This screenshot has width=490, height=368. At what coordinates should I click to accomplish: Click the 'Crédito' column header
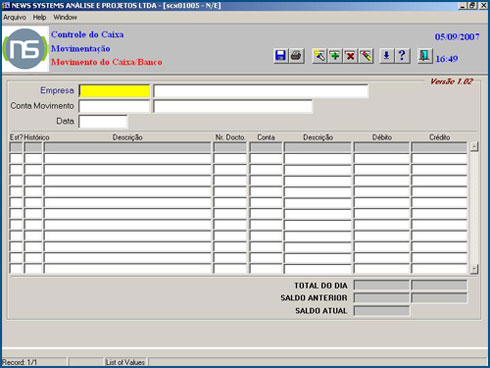[x=439, y=137]
